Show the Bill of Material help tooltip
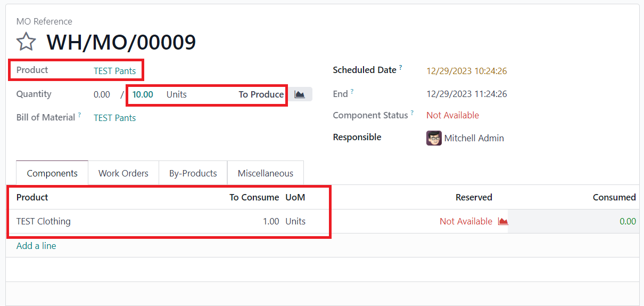 coord(79,115)
